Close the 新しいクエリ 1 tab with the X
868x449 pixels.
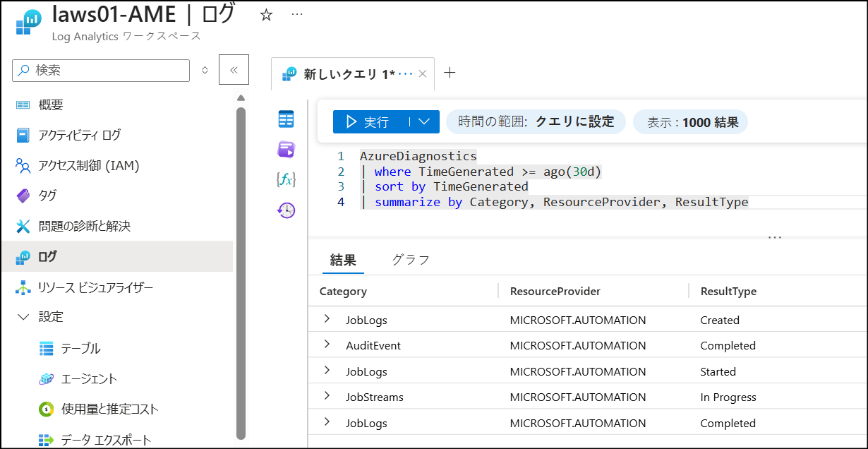[423, 73]
